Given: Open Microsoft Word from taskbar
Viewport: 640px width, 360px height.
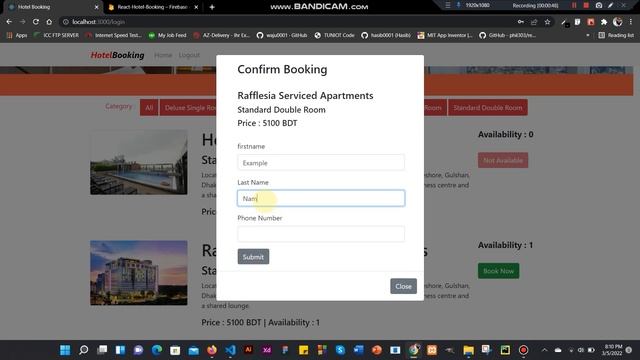Looking at the screenshot, I should 358,350.
